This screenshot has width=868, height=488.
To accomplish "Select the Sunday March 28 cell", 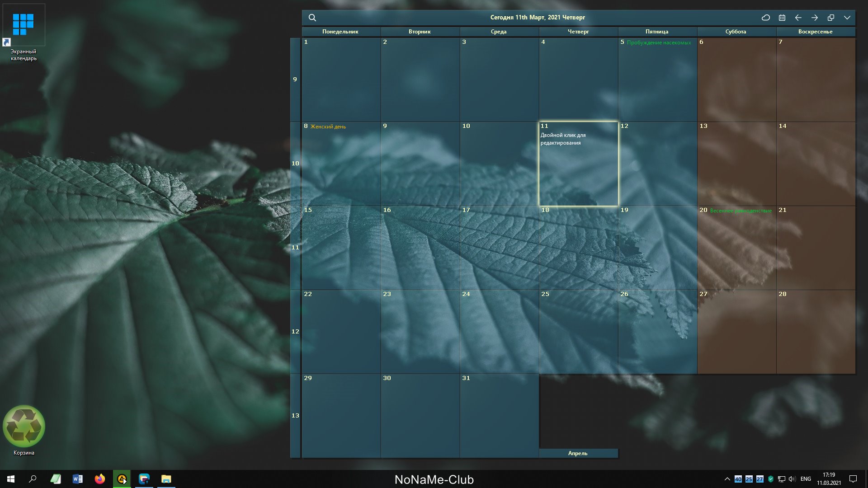I will point(816,332).
